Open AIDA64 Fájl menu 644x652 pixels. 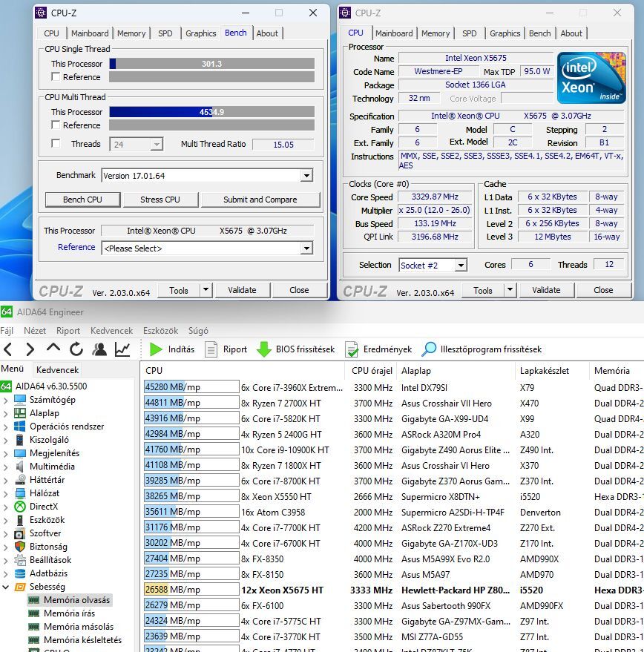(7, 331)
